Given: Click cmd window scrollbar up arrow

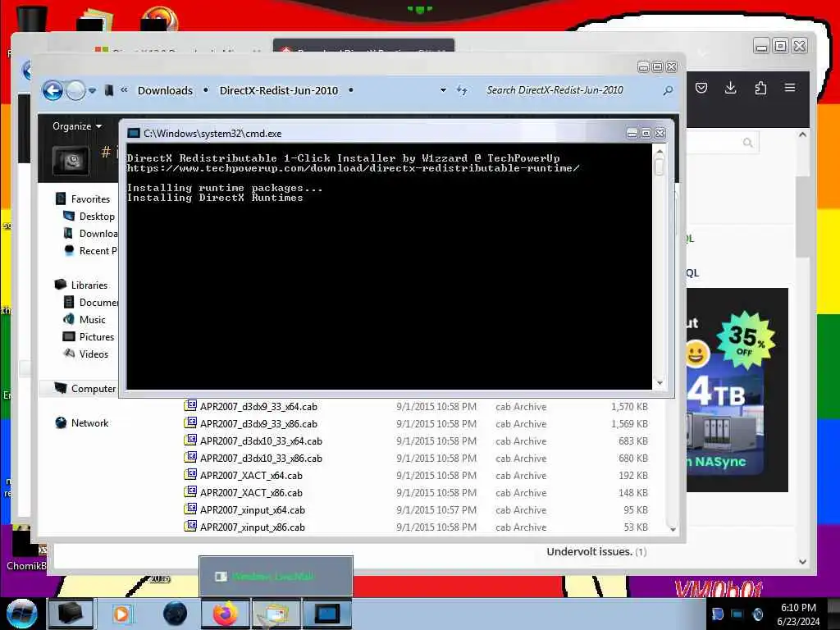Looking at the screenshot, I should pos(660,152).
